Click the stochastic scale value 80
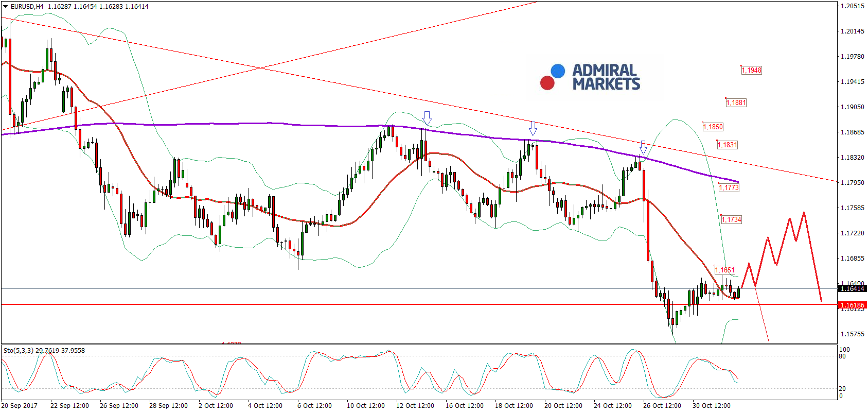The width and height of the screenshot is (868, 412). pos(842,356)
